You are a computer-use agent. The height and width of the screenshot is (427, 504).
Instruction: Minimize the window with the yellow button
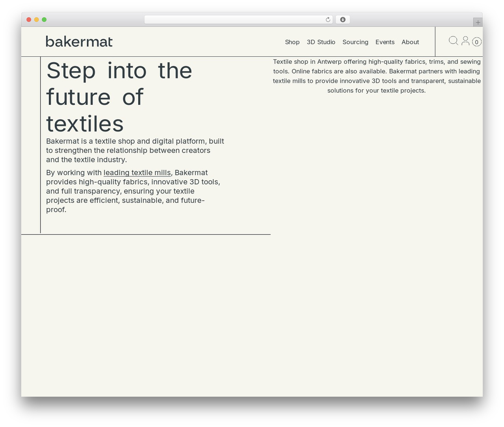pyautogui.click(x=37, y=20)
